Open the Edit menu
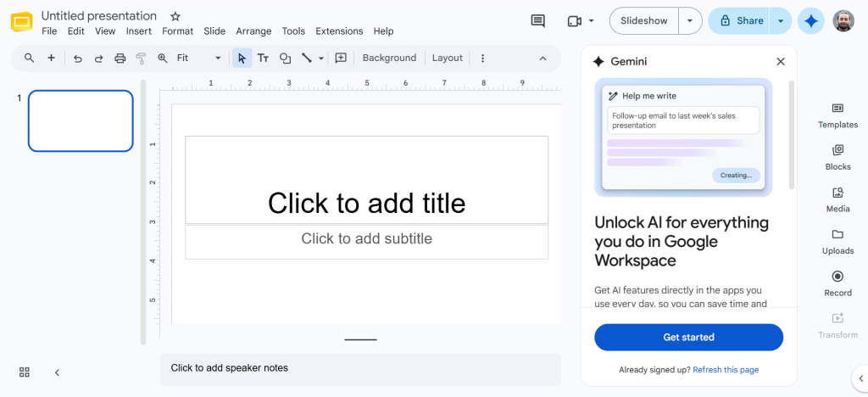The image size is (868, 397). tap(75, 31)
